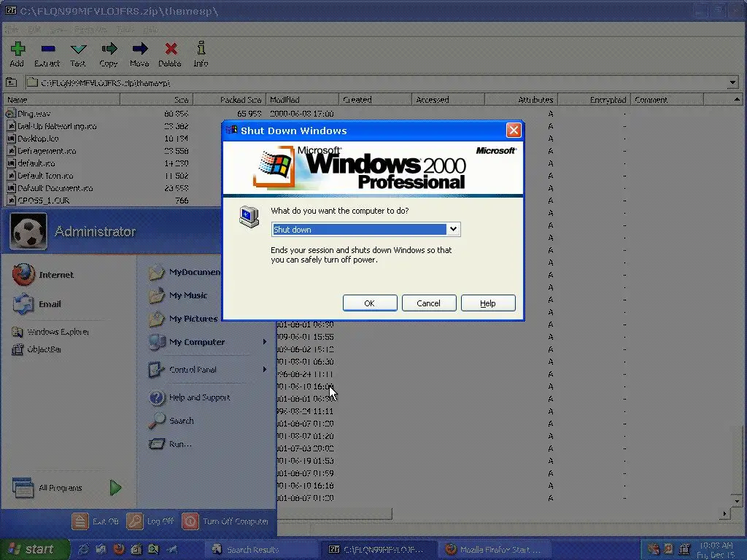Sort by Accessed column header

[x=449, y=99]
